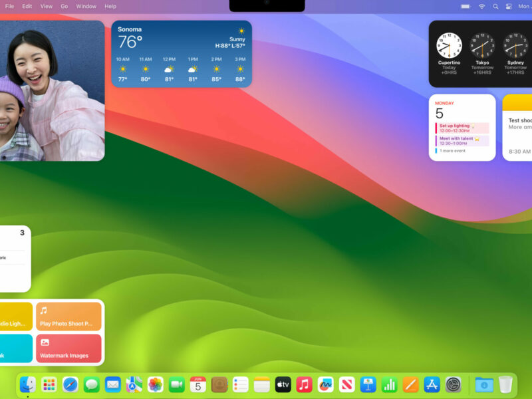
Task: Open the News app in the Dock
Action: pos(346,385)
